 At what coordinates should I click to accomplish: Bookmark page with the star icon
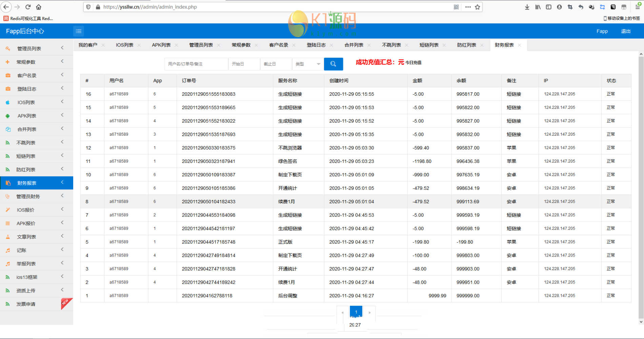pos(478,7)
